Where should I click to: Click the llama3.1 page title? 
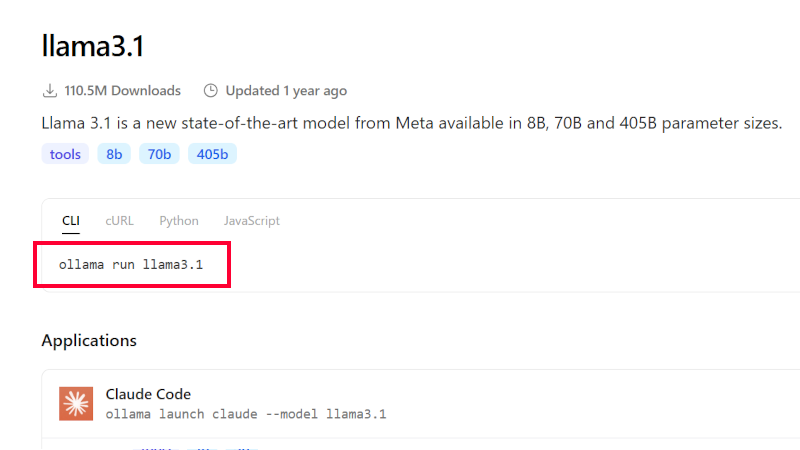94,46
